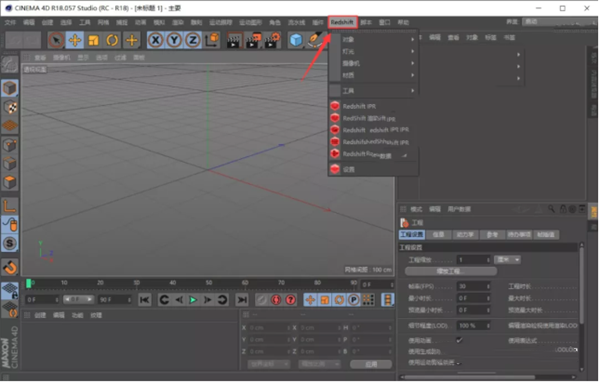Open Render Settings clapperboard gear icon
Screen dimensions: 600x382
(272, 40)
